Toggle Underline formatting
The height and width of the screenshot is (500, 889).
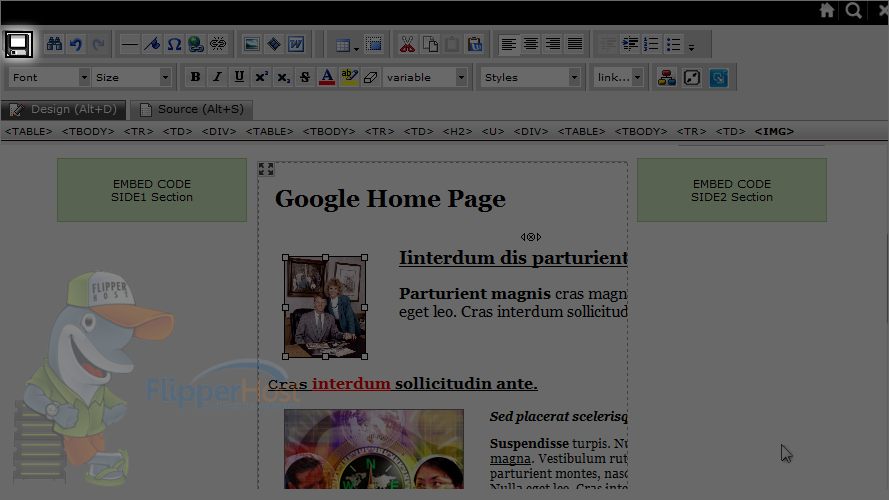coord(239,77)
